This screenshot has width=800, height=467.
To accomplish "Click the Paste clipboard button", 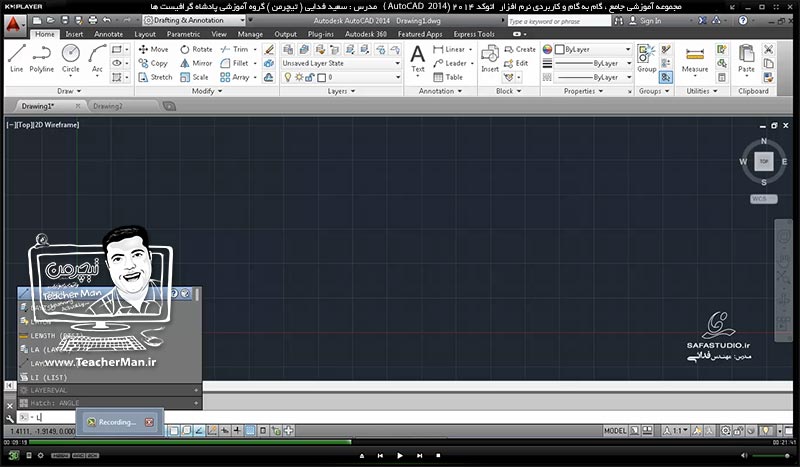I will click(746, 59).
